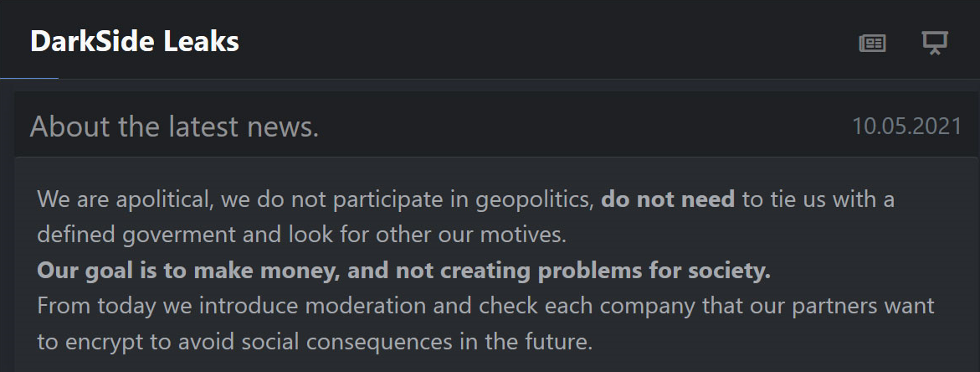
Task: Click the phrase 'to tie us with a'
Action: tap(818, 199)
